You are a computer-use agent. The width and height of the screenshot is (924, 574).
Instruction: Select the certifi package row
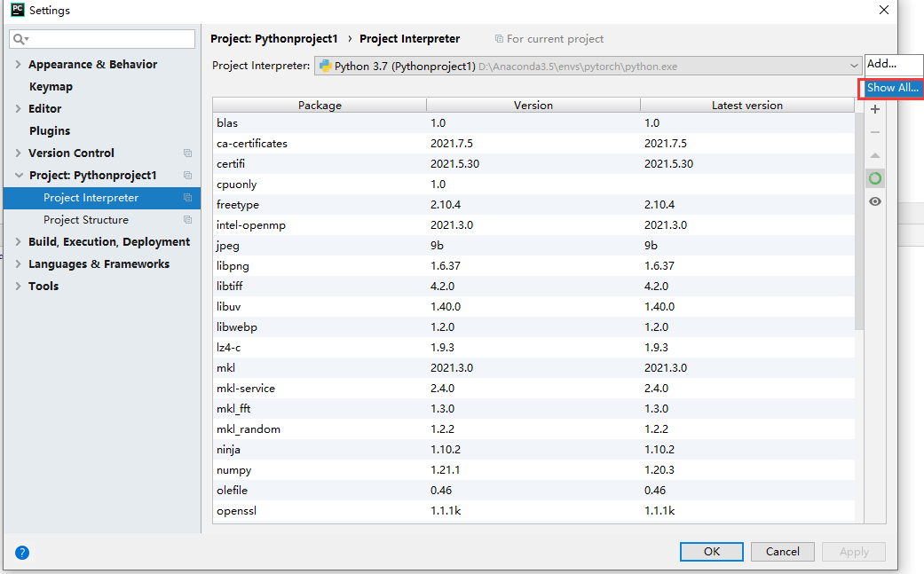[x=533, y=163]
